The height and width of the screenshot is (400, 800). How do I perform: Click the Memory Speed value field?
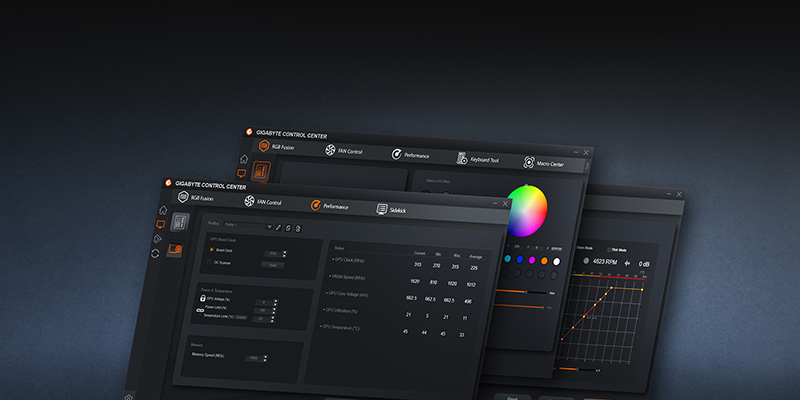(253, 358)
